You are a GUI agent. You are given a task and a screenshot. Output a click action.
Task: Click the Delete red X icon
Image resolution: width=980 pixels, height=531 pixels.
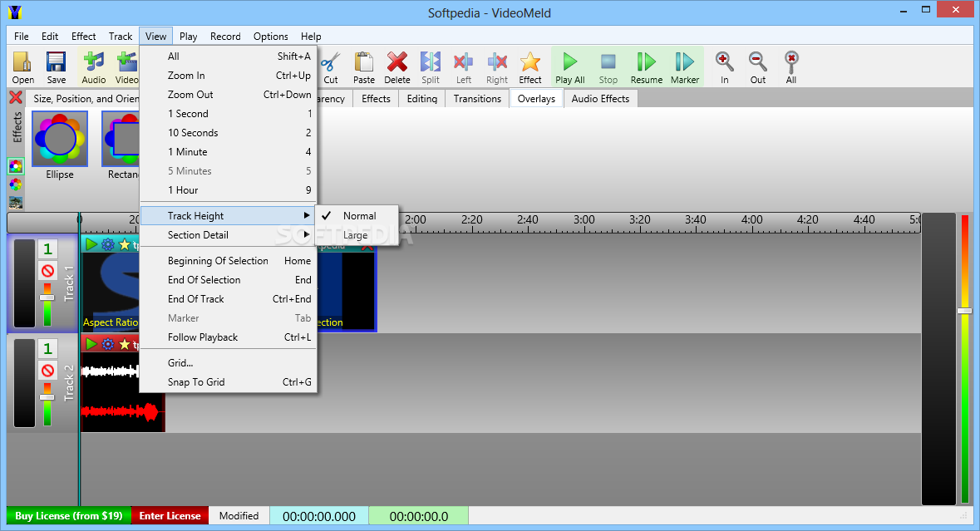[x=396, y=67]
